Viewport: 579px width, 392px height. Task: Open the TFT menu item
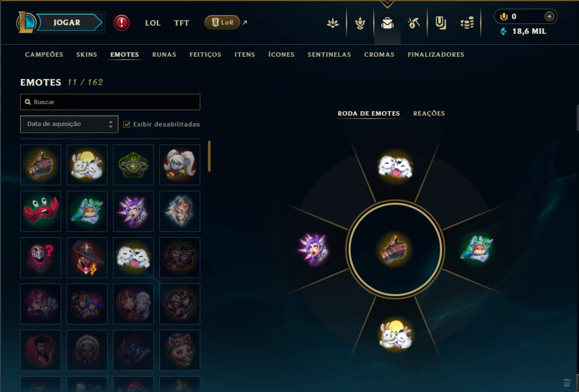point(181,23)
